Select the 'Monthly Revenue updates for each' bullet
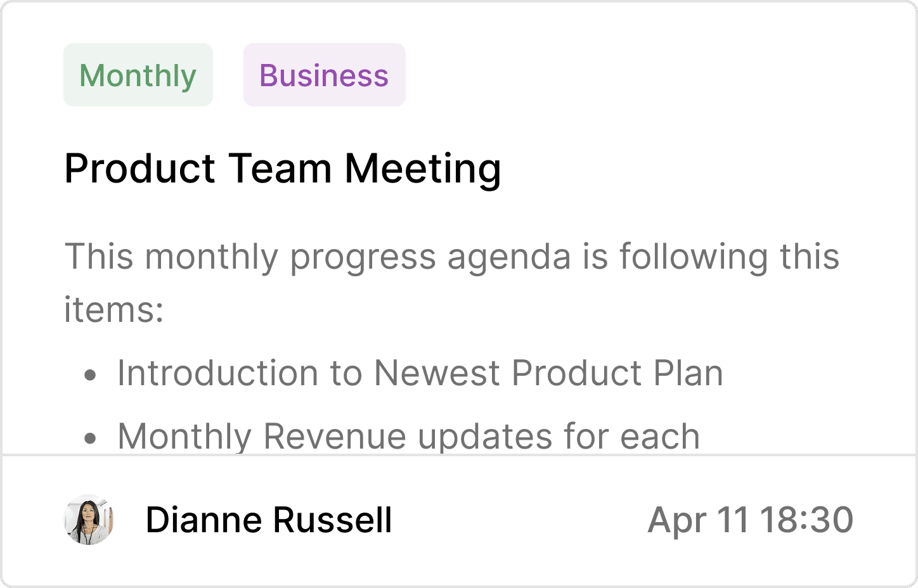This screenshot has height=588, width=918. coord(409,437)
